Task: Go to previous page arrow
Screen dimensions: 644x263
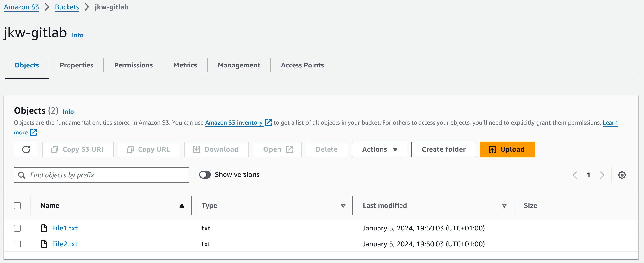Action: tap(575, 175)
